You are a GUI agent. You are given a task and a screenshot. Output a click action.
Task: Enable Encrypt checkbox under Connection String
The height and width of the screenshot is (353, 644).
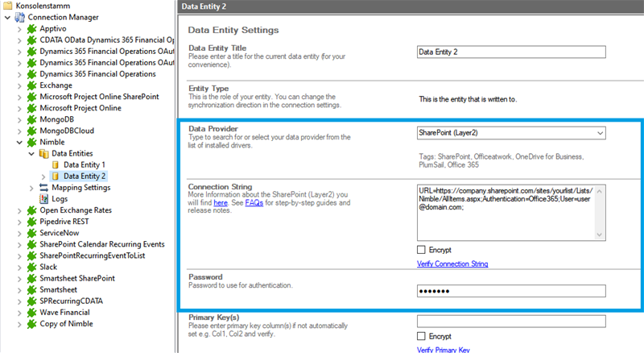coord(422,250)
